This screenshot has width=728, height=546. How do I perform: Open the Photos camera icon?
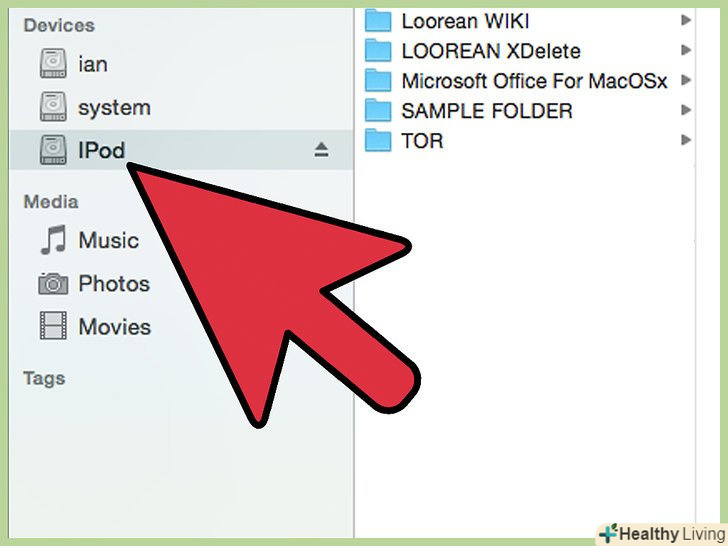tap(53, 283)
